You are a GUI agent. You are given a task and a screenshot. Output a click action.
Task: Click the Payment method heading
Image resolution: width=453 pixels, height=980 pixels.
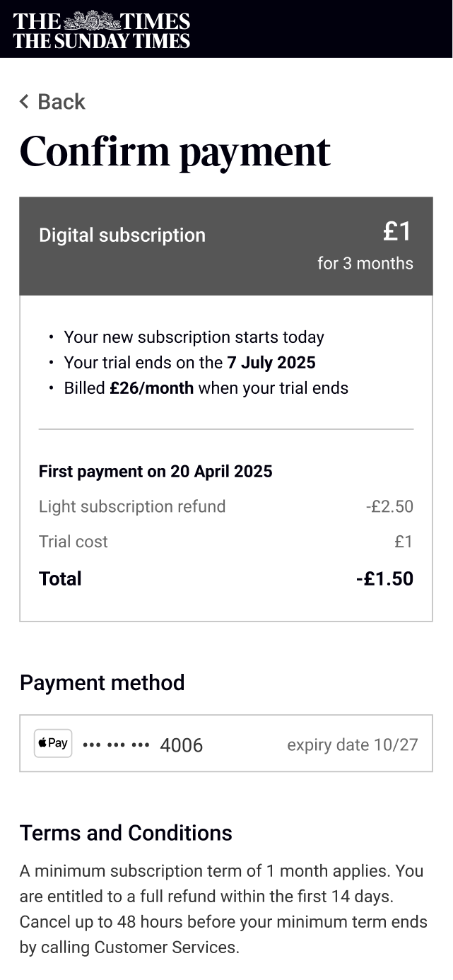(102, 682)
